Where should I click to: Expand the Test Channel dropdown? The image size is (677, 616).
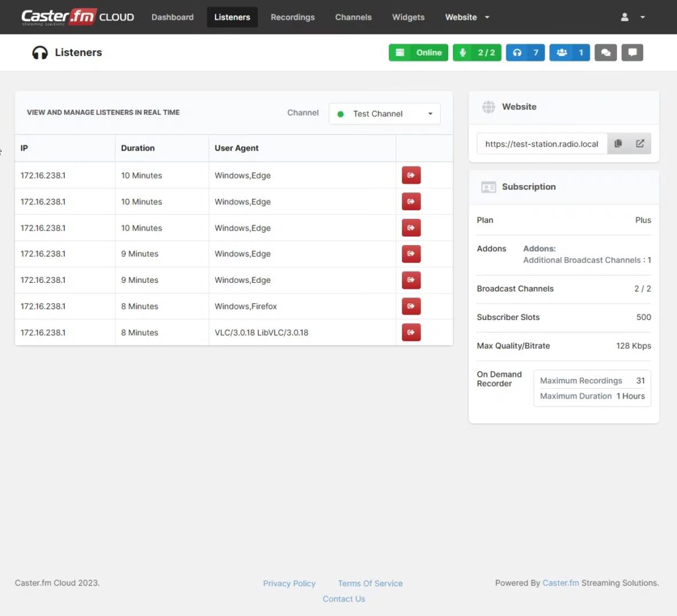coord(384,114)
